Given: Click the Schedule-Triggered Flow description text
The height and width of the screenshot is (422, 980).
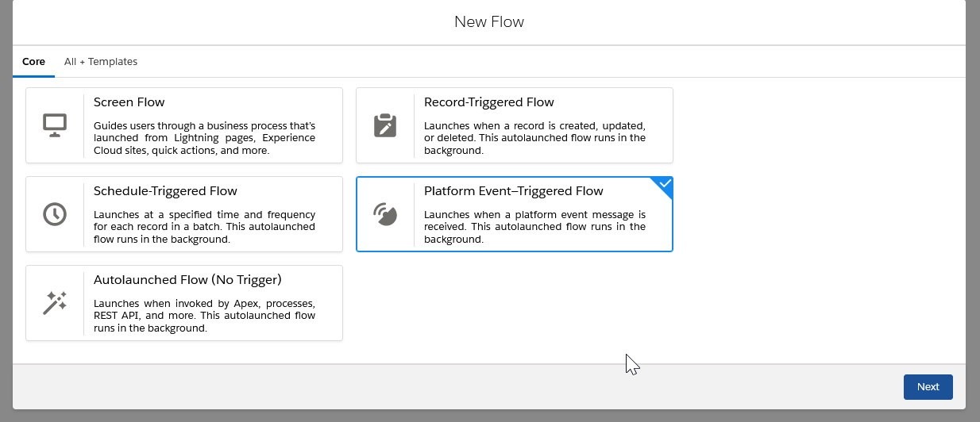Looking at the screenshot, I should click(204, 227).
